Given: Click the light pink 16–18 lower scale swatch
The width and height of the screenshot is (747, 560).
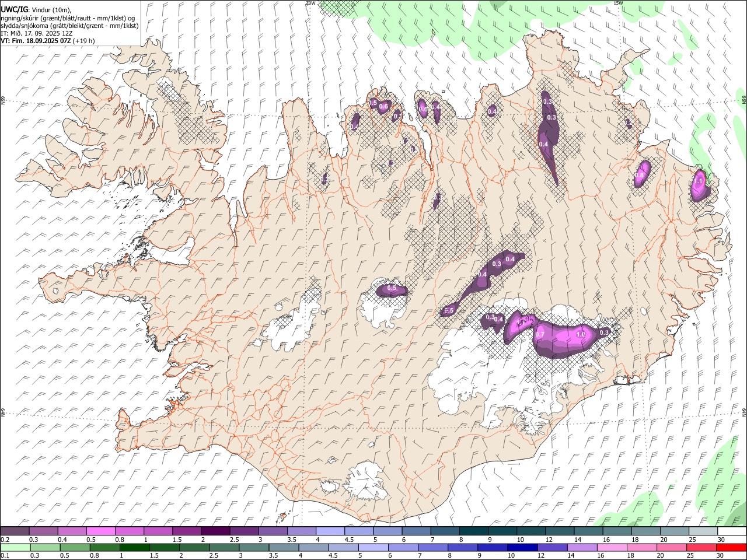Looking at the screenshot, I should pyautogui.click(x=613, y=547).
